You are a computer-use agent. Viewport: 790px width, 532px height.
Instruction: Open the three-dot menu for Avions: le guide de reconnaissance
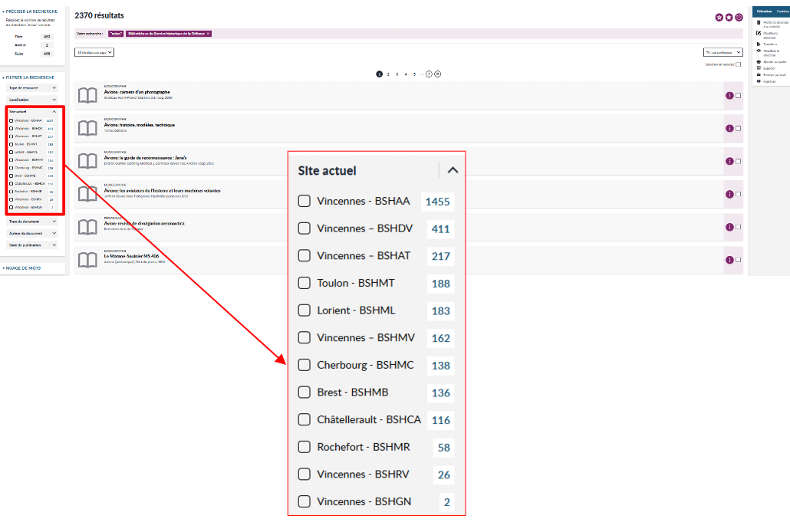[x=729, y=161]
